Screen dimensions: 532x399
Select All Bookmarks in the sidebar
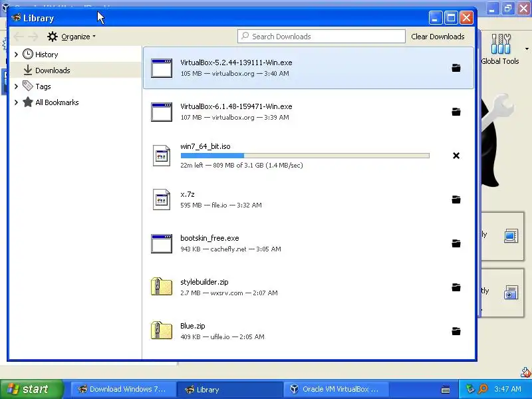(x=76, y=102)
